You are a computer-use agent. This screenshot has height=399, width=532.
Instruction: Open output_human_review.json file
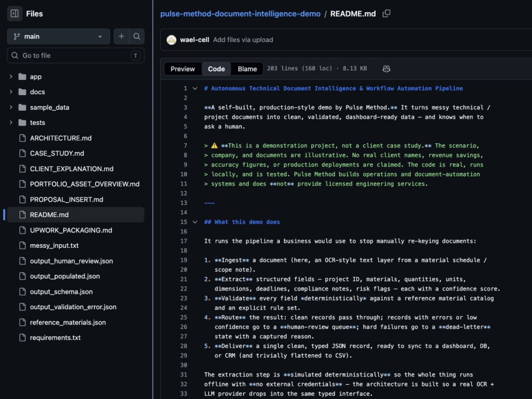point(71,261)
